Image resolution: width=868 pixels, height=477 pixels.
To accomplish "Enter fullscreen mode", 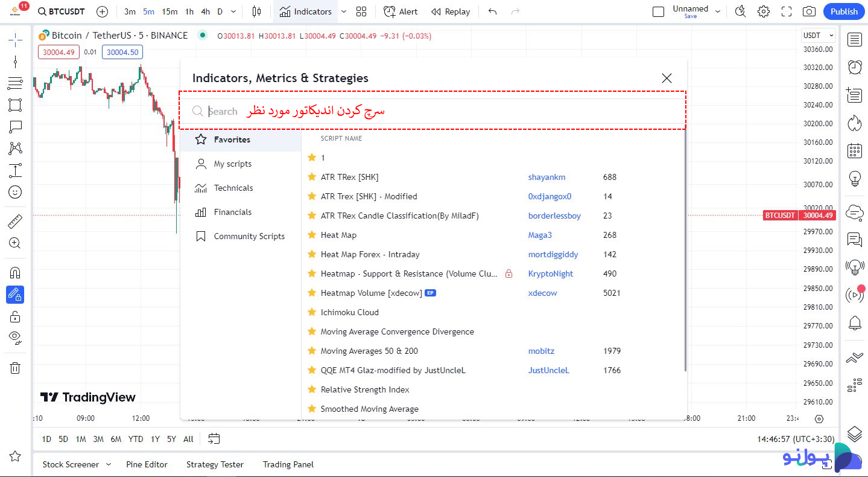I will point(787,11).
